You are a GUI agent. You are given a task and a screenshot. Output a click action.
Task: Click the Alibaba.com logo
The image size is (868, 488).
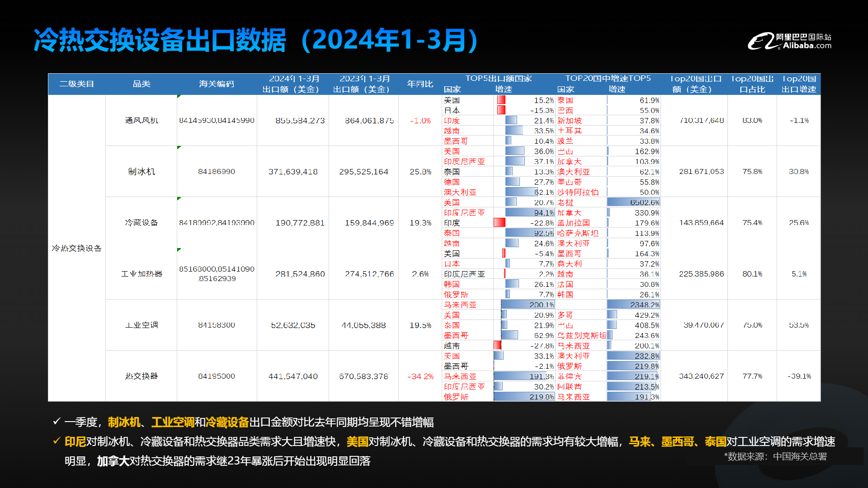pos(789,41)
